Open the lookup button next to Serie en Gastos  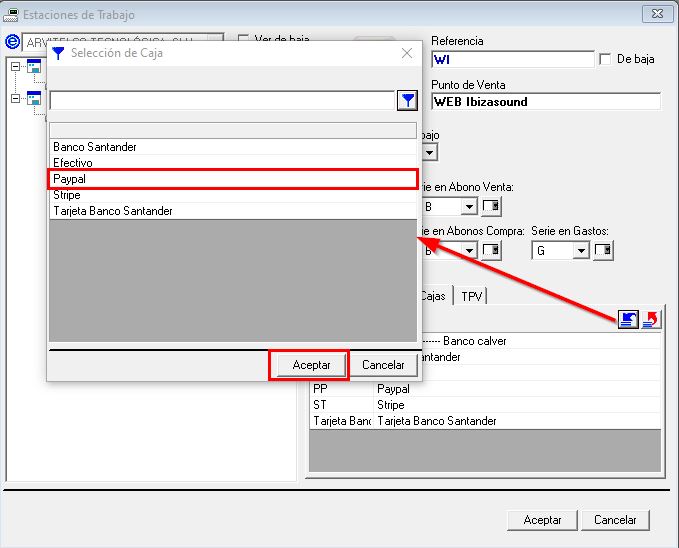[x=602, y=251]
